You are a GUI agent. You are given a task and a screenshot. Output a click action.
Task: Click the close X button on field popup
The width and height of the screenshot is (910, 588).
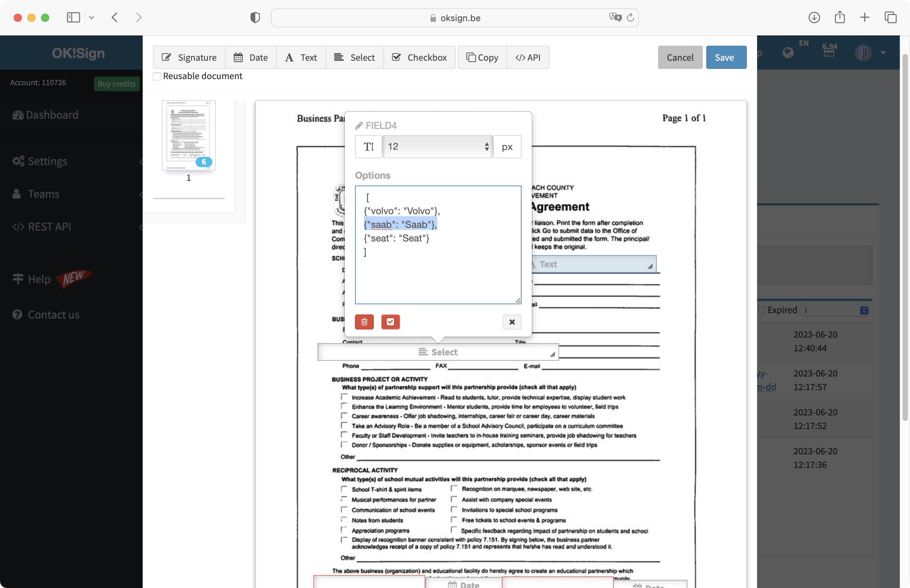[x=512, y=322]
